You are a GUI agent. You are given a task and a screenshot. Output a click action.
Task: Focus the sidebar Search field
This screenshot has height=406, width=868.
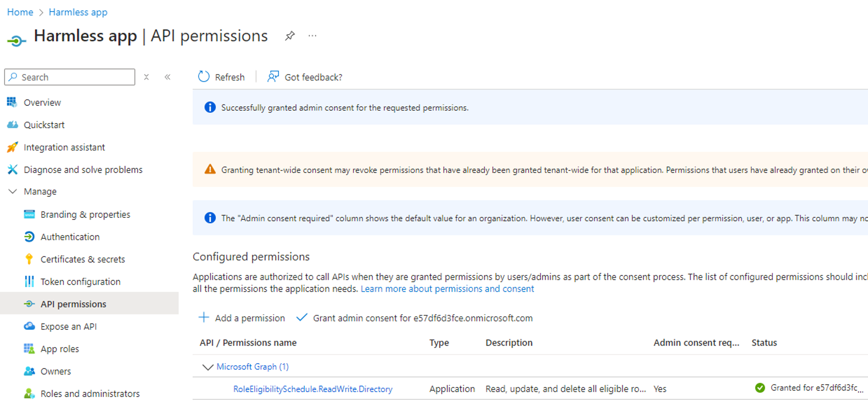pos(70,77)
